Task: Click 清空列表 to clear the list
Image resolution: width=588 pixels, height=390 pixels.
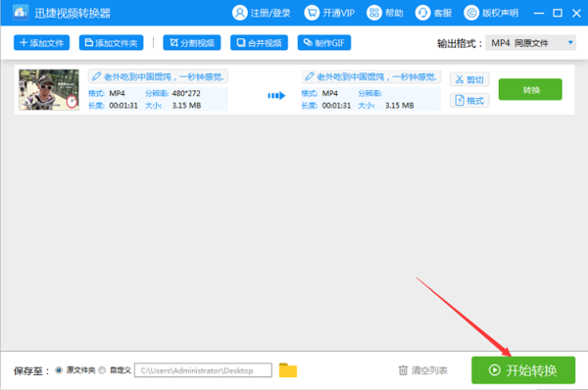Action: (422, 370)
